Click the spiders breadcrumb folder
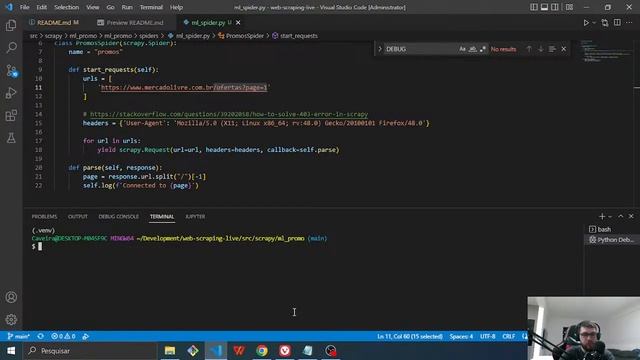Viewport: 640px width, 360px height. click(149, 36)
